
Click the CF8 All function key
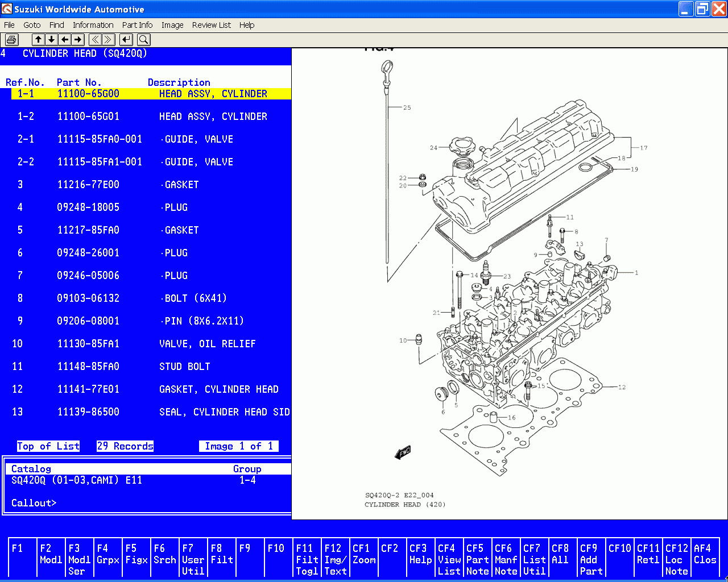563,558
